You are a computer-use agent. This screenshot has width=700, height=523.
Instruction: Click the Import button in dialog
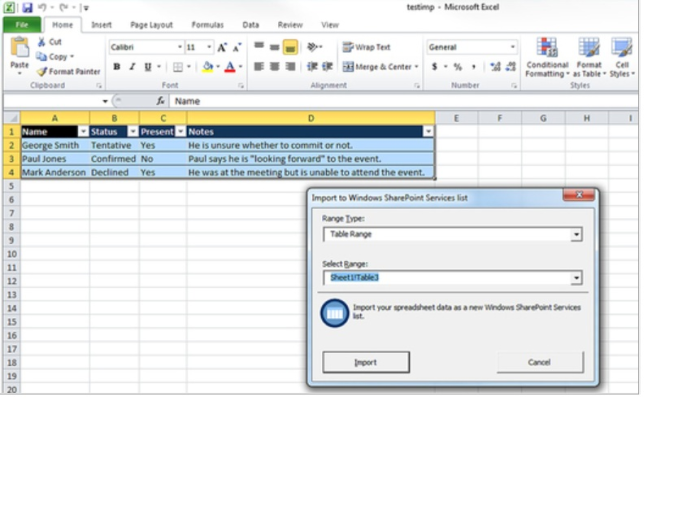[366, 362]
